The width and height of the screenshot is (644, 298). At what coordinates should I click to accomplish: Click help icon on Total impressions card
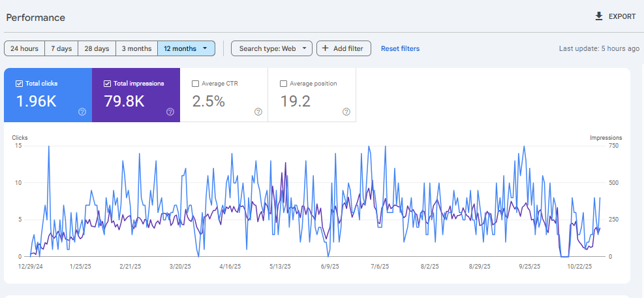click(170, 112)
